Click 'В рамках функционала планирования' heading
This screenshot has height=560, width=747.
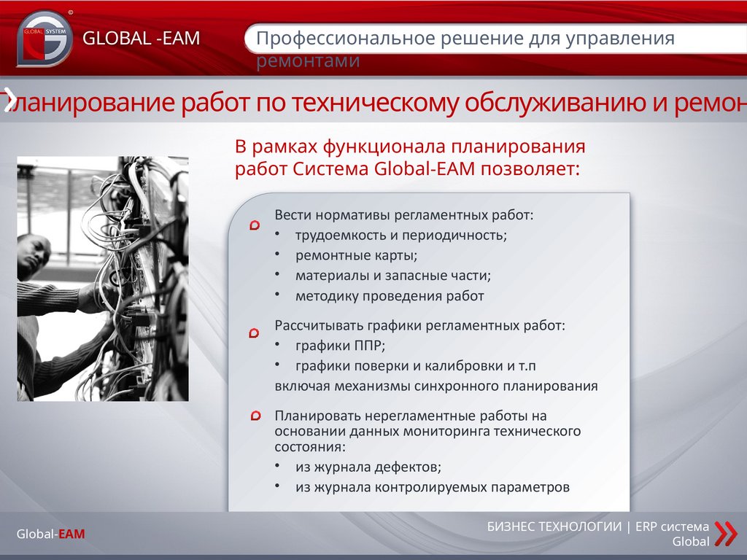tap(410, 146)
